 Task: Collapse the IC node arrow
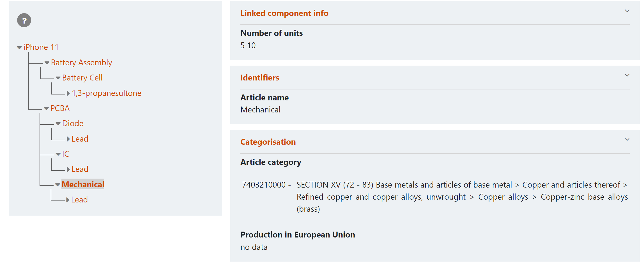58,154
